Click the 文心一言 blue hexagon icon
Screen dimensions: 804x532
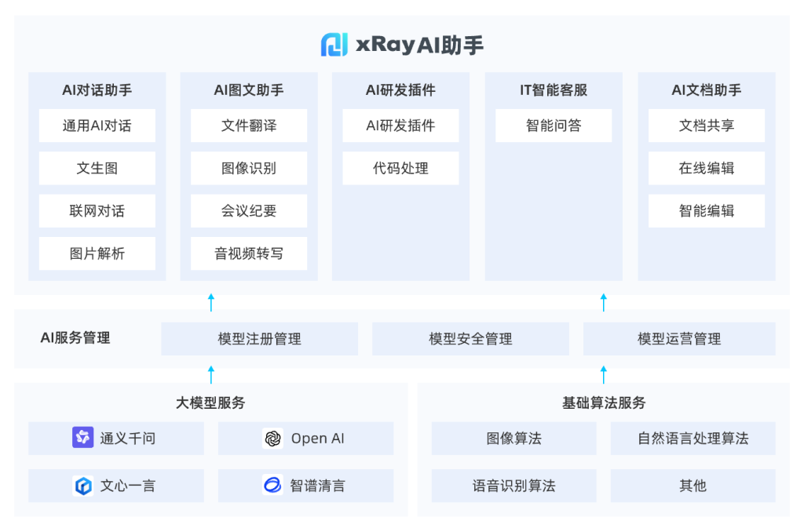click(82, 486)
